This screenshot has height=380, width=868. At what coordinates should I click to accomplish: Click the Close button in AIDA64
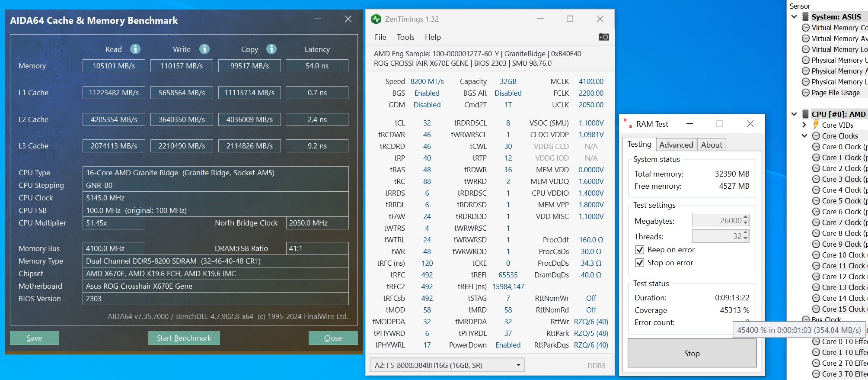pyautogui.click(x=333, y=338)
